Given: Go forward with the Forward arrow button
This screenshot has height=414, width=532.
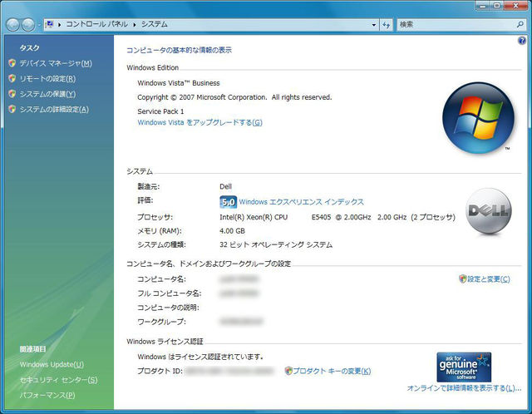Looking at the screenshot, I should 27,24.
